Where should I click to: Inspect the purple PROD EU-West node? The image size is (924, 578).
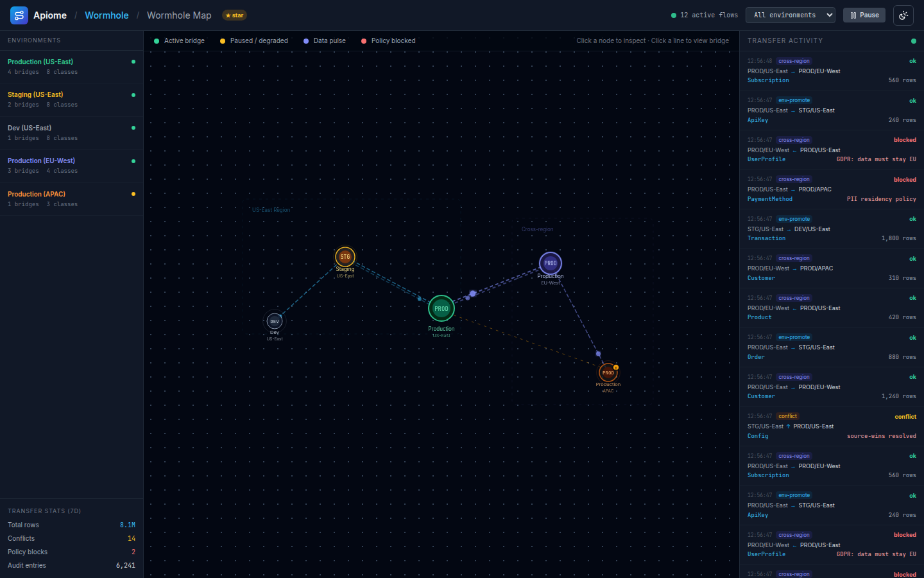tap(551, 263)
